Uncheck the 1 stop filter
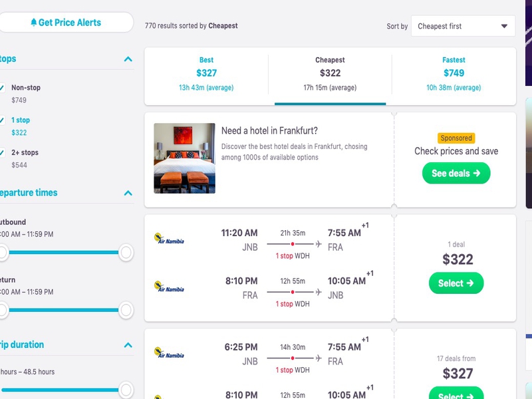 point(2,120)
